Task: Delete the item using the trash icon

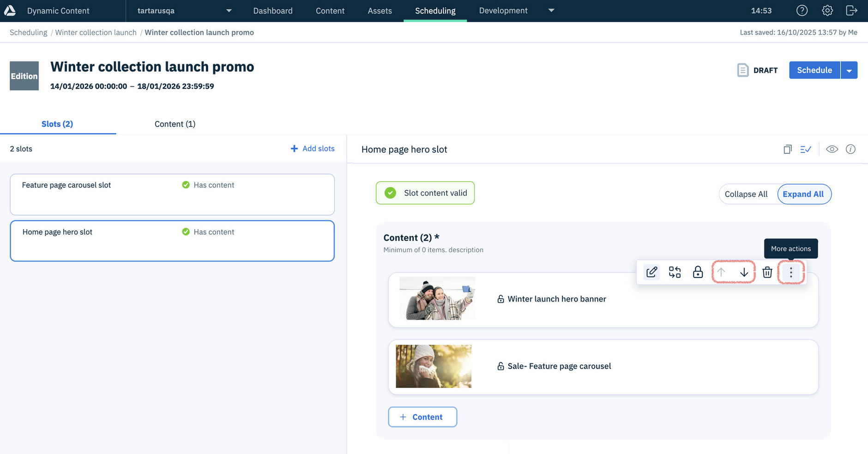Action: point(767,272)
